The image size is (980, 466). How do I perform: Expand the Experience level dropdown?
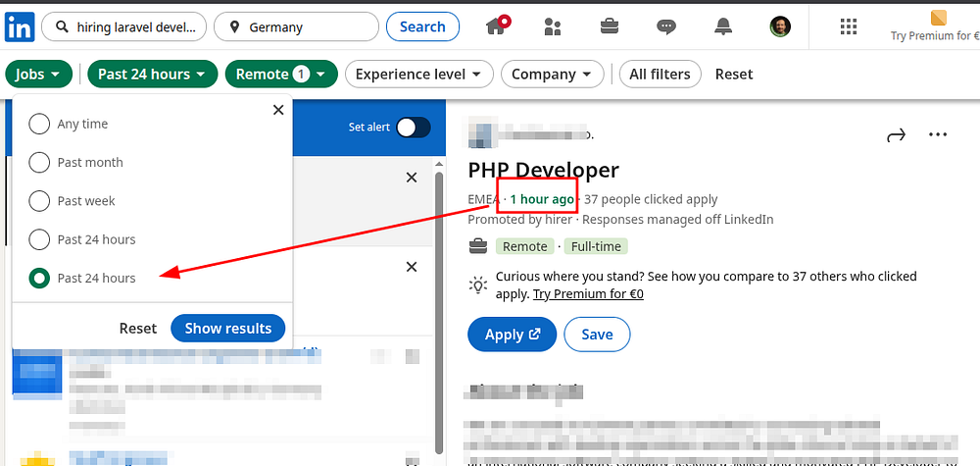tap(418, 74)
